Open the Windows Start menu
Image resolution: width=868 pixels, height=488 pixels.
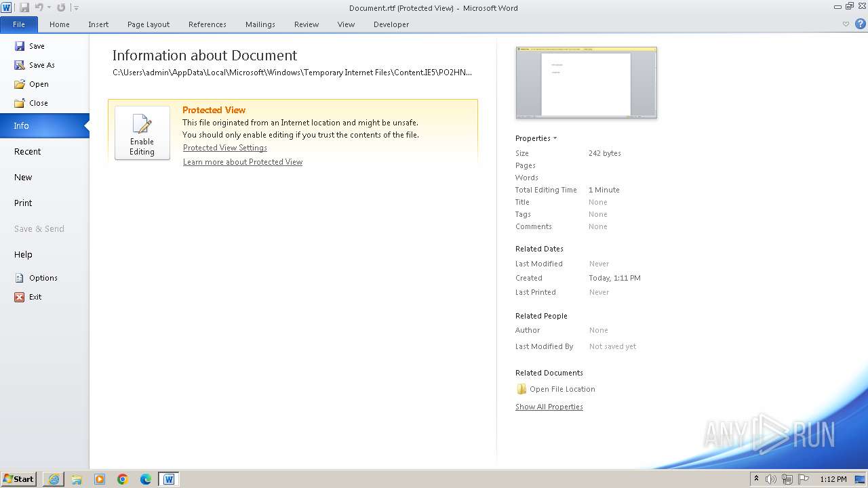tap(19, 479)
